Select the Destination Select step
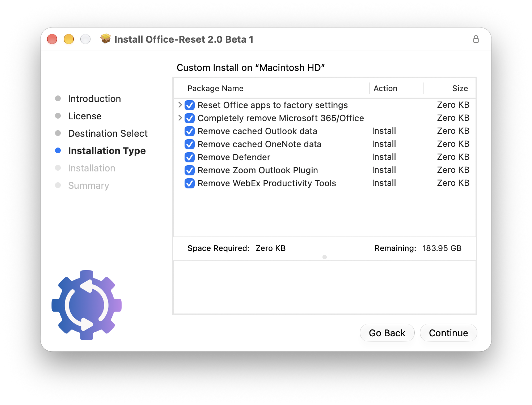The width and height of the screenshot is (532, 405). [108, 133]
